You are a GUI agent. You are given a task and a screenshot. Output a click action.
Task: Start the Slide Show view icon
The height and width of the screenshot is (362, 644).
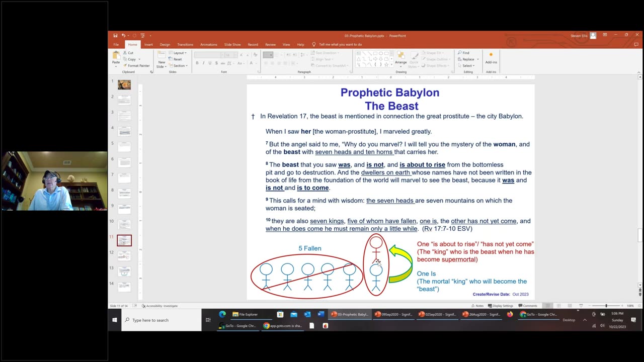pyautogui.click(x=581, y=306)
